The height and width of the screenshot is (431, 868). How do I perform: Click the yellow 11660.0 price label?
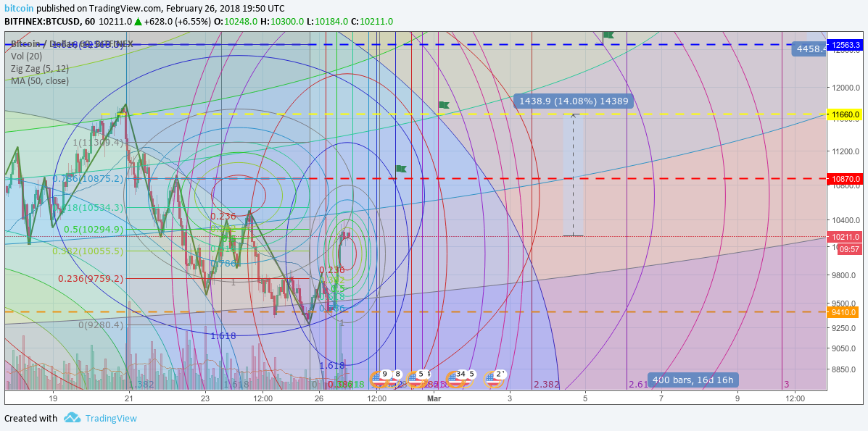pos(843,114)
